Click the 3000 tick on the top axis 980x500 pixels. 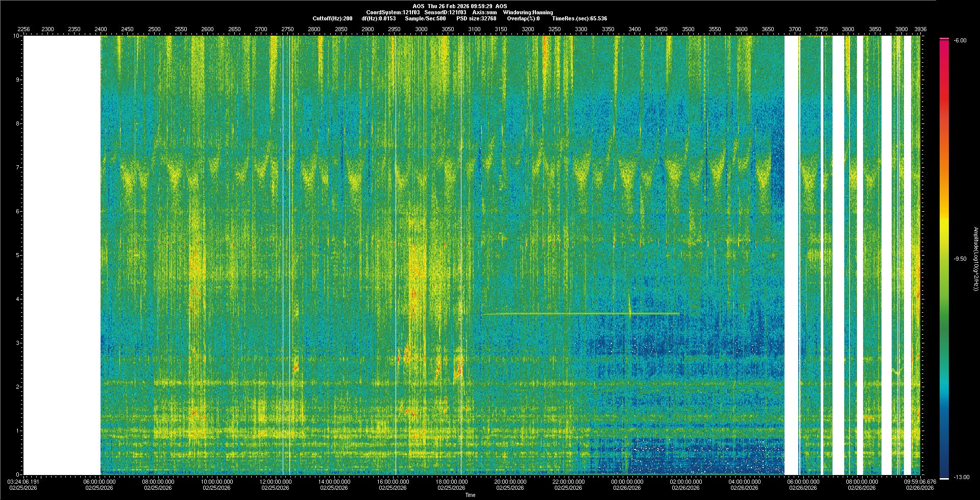(421, 30)
